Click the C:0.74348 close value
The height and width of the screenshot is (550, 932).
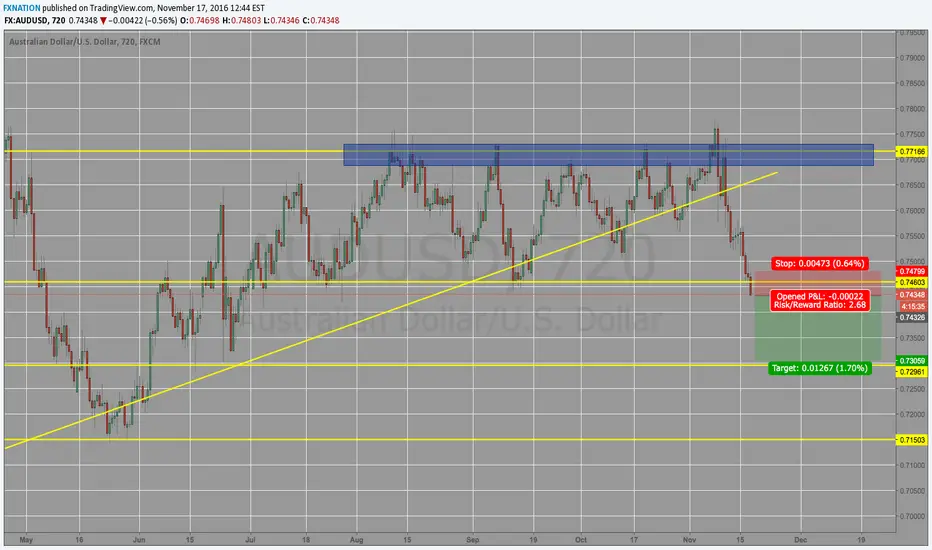click(321, 20)
